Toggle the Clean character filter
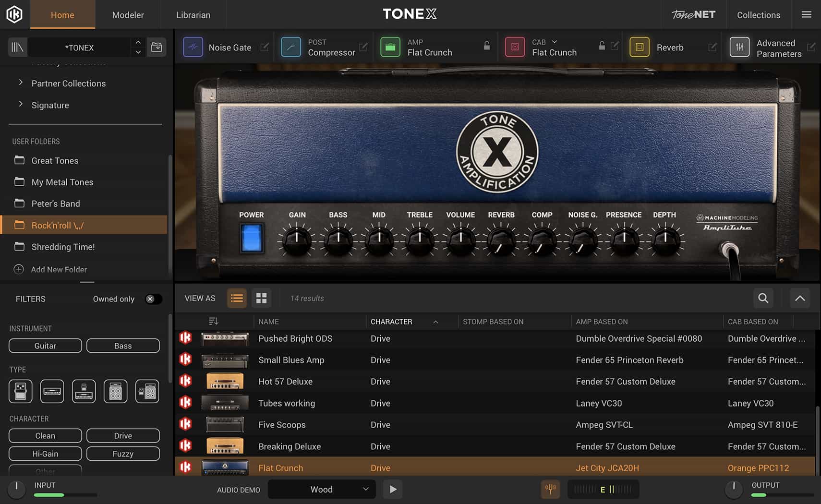 pos(45,435)
